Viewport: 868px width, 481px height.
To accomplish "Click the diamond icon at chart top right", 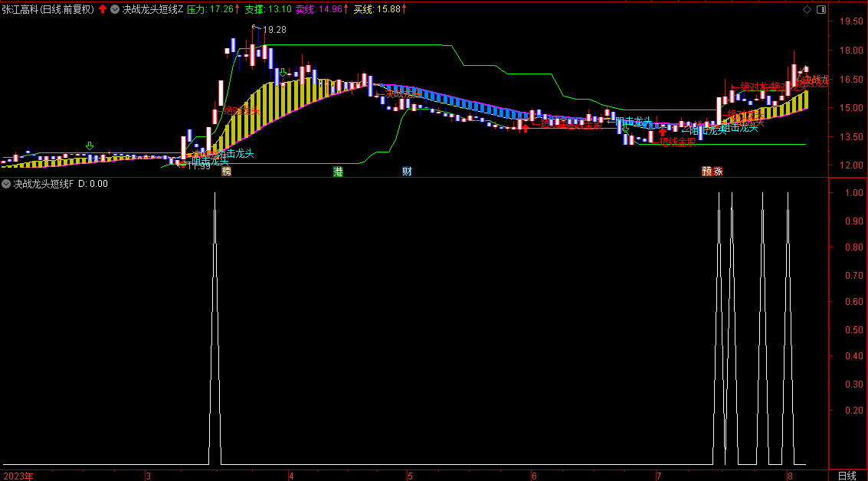I will click(807, 9).
